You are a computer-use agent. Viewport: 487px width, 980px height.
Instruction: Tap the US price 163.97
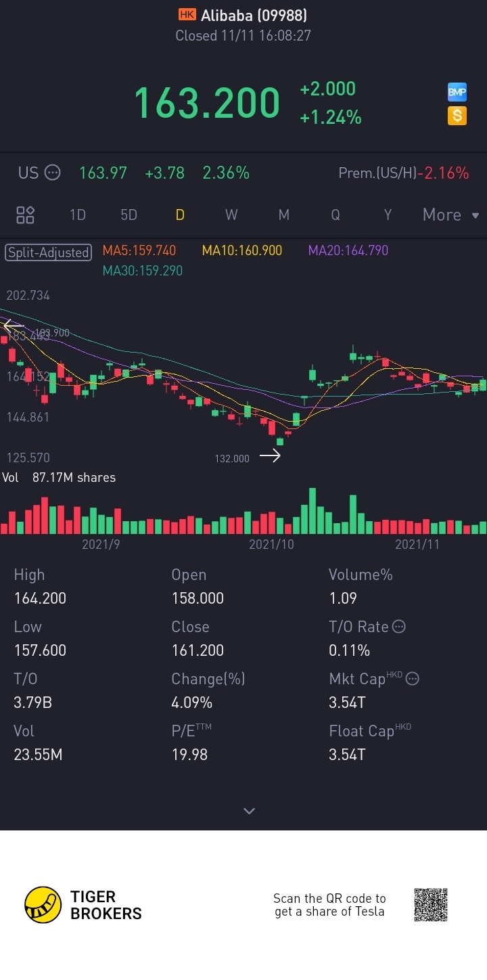(103, 173)
